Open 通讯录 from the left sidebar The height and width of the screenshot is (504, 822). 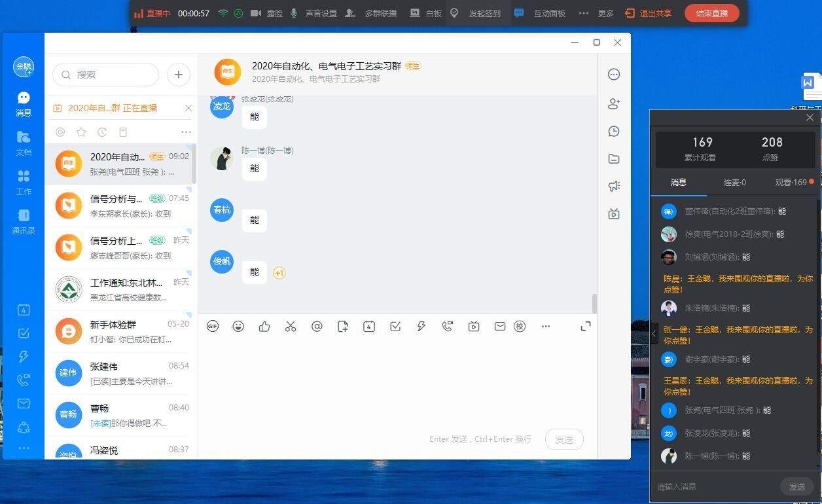point(24,221)
